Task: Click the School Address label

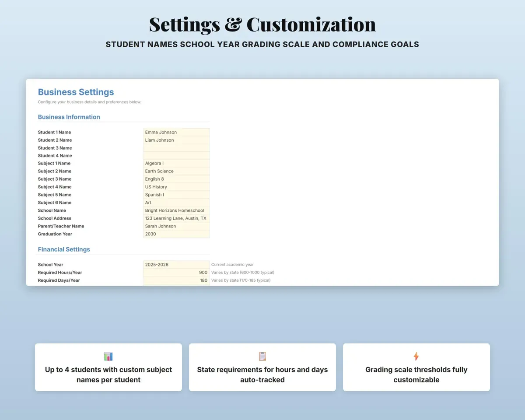Action: coord(54,219)
